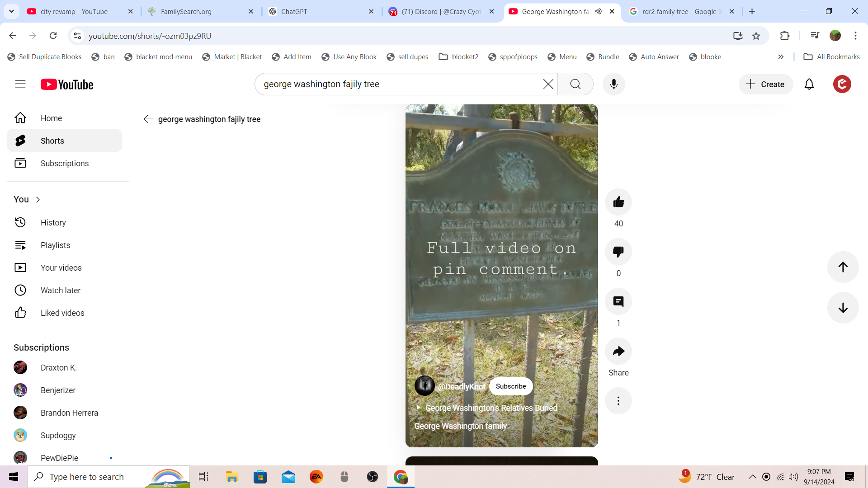This screenshot has width=868, height=488.
Task: Like the short with thumbs up
Action: [x=618, y=202]
